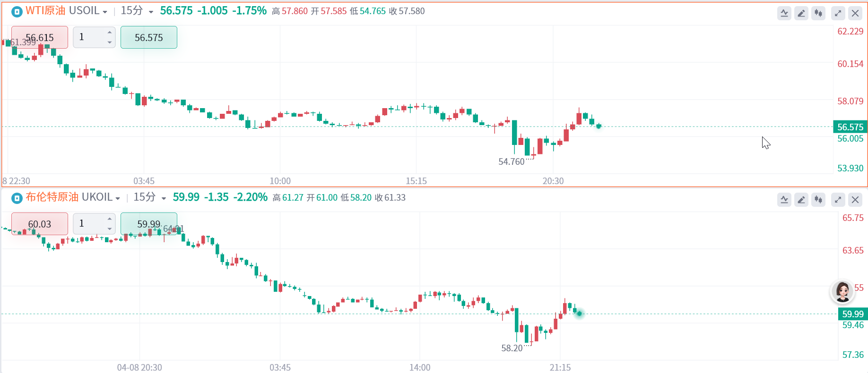Expand the Brent UKOIL chart to fullscreen
This screenshot has width=868, height=373.
click(x=838, y=200)
